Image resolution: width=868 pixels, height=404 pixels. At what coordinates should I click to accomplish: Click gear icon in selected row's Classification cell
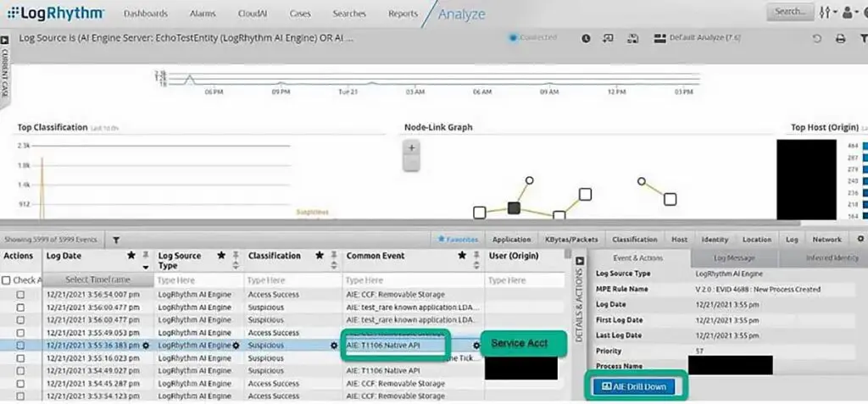[334, 346]
